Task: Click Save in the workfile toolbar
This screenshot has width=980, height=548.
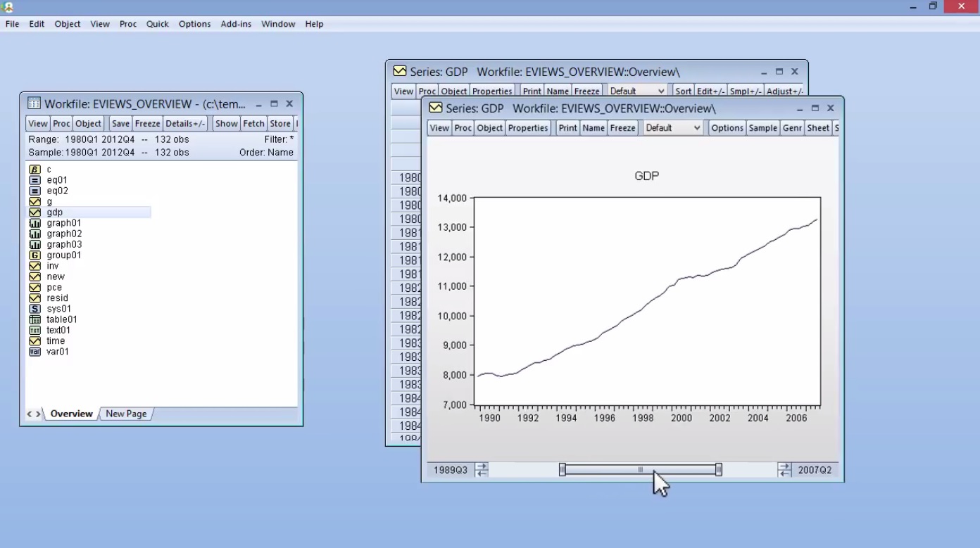Action: click(x=120, y=124)
